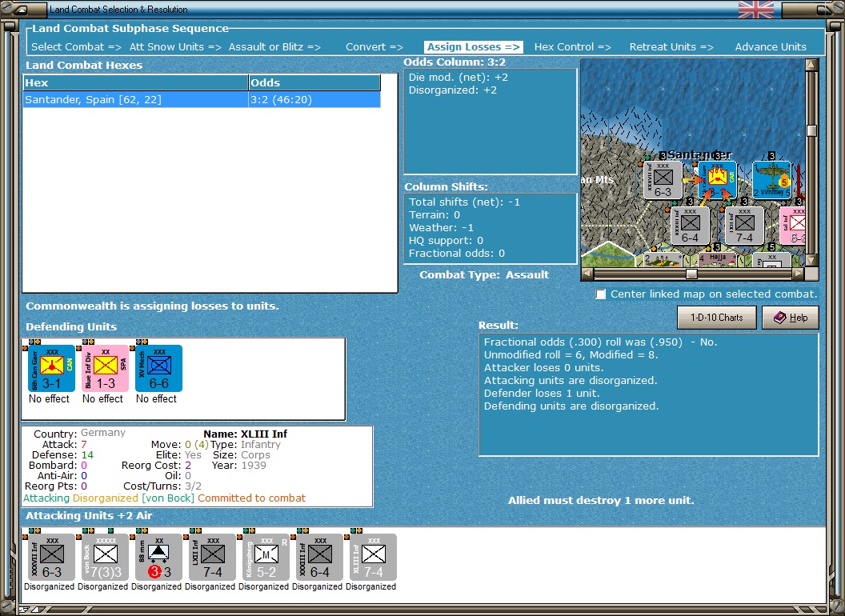The height and width of the screenshot is (616, 845).
Task: Select the Assign Losses subphase step
Action: [473, 47]
